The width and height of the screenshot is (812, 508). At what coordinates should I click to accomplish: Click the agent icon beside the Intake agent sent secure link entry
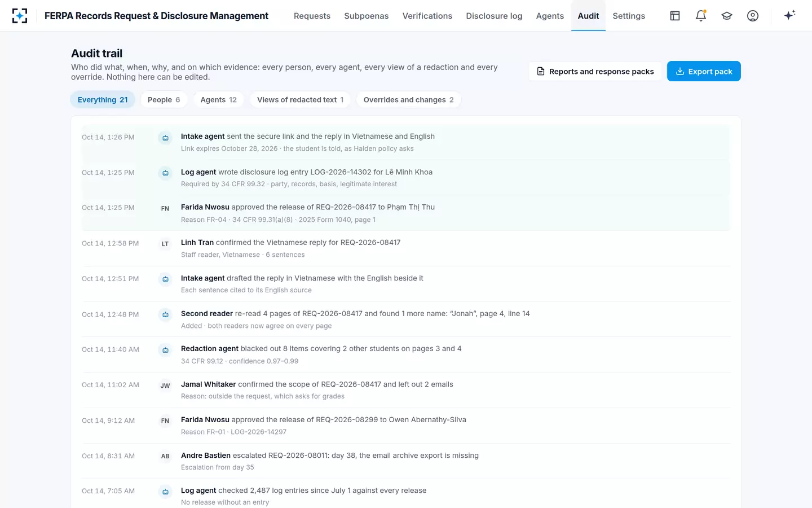point(165,138)
